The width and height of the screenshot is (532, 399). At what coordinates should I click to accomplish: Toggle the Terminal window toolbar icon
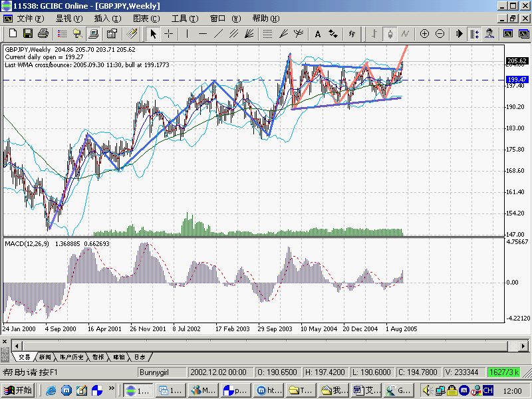point(93,34)
